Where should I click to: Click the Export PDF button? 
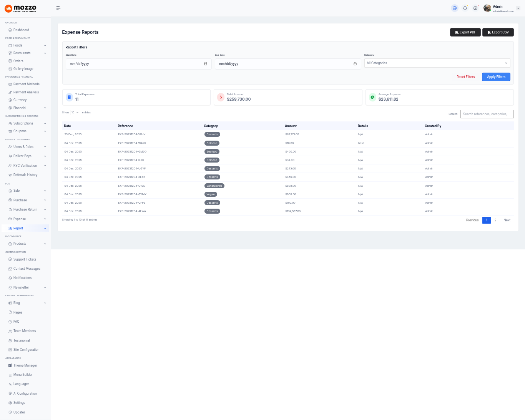pos(465,32)
